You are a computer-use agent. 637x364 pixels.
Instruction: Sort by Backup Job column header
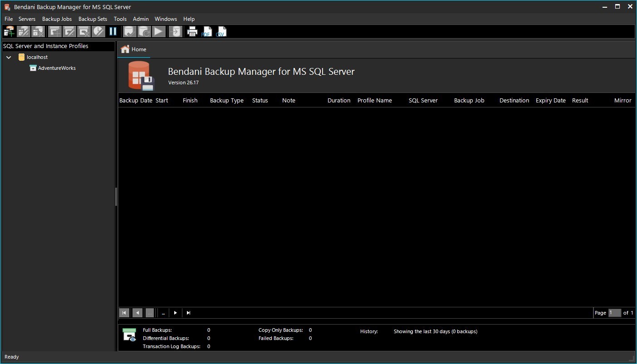click(469, 101)
